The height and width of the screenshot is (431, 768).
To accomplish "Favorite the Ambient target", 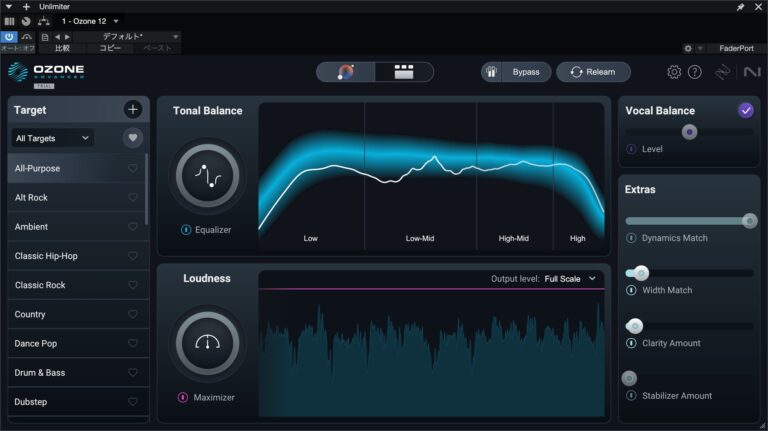I will tap(133, 227).
